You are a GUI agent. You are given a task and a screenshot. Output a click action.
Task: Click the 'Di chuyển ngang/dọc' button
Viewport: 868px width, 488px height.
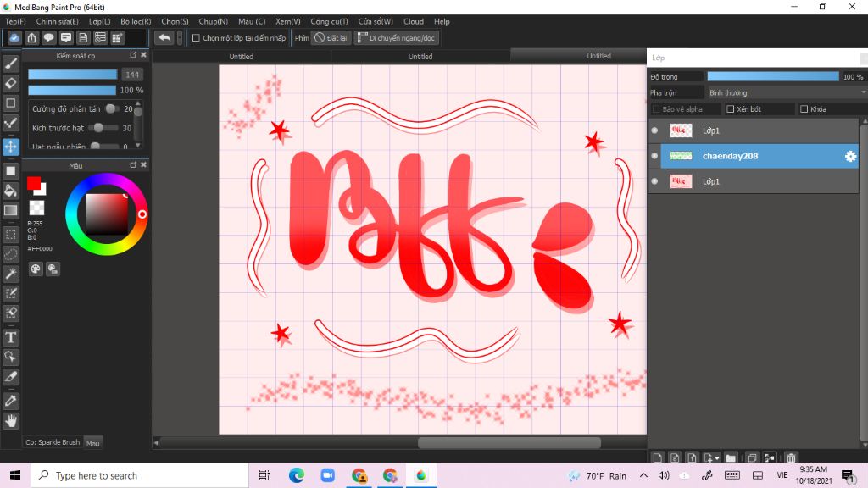[x=397, y=37]
